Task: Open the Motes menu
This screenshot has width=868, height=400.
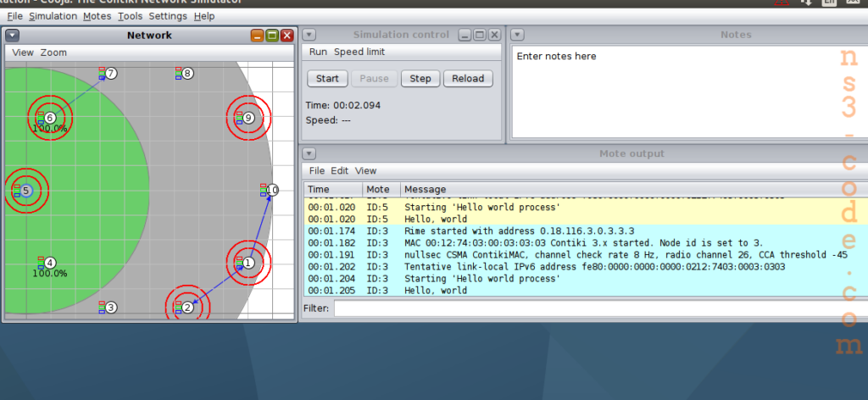Action: 97,16
